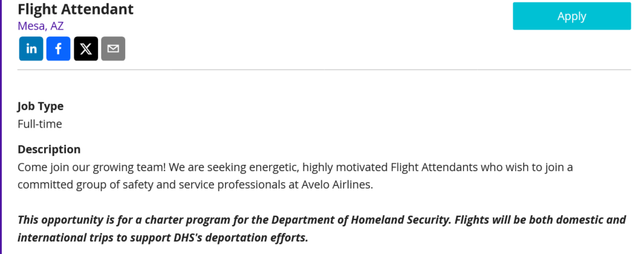Screen dimensions: 644x254
Task: Share the posting on Facebook
Action: 58,48
